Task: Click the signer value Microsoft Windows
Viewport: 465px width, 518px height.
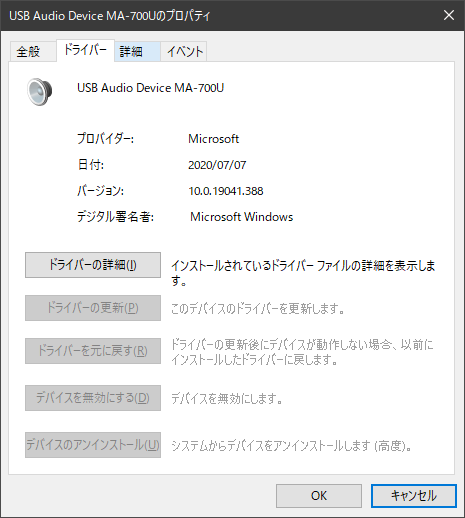Action: pos(241,217)
